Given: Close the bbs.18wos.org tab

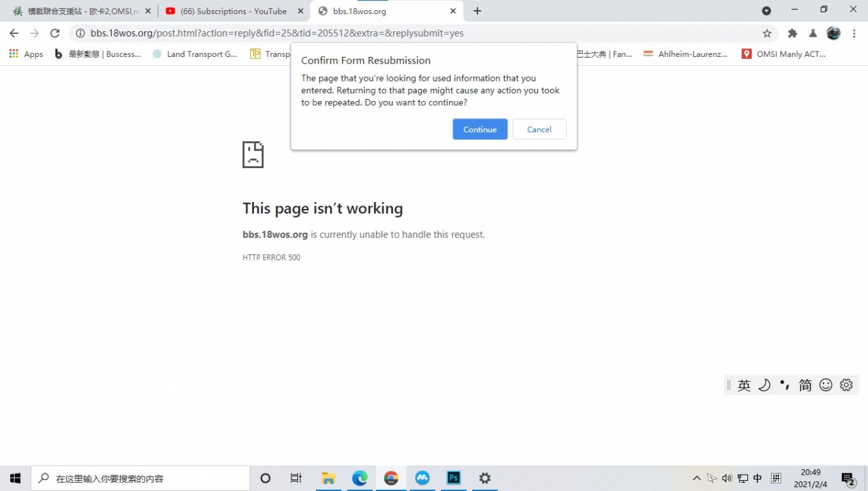Looking at the screenshot, I should click(x=453, y=12).
